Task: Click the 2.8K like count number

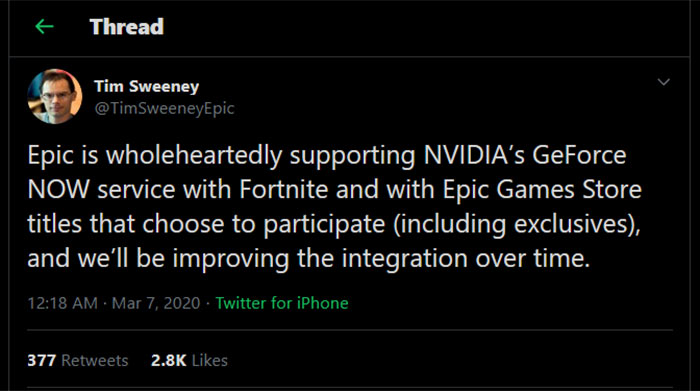Action: tap(168, 360)
